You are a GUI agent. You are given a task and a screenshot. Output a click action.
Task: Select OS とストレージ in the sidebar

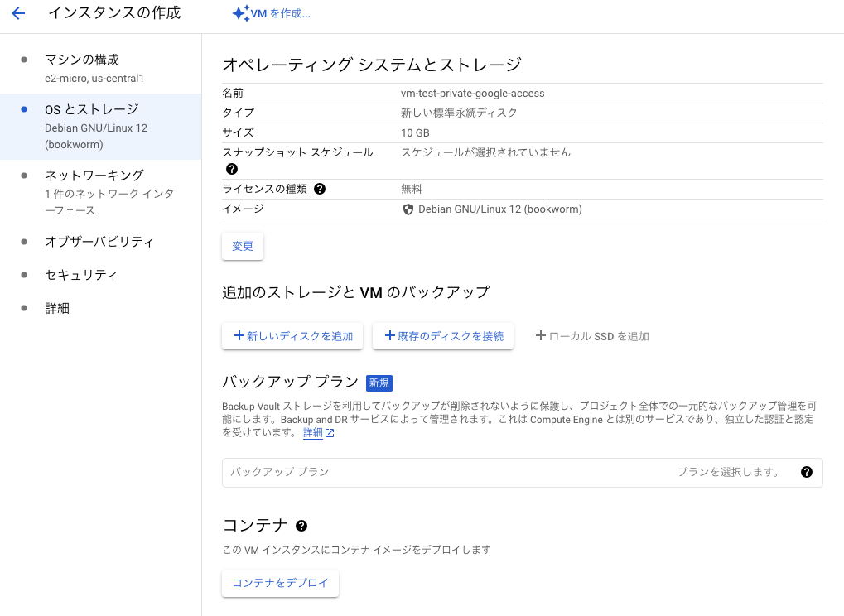[x=101, y=127]
